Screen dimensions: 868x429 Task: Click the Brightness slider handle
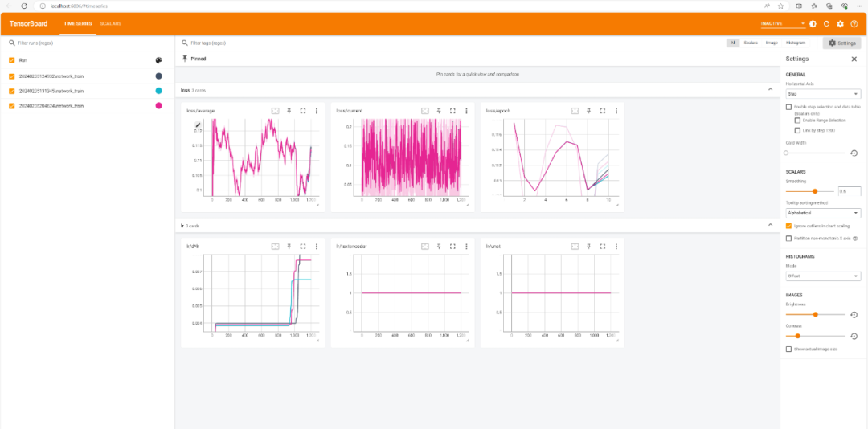(x=816, y=314)
